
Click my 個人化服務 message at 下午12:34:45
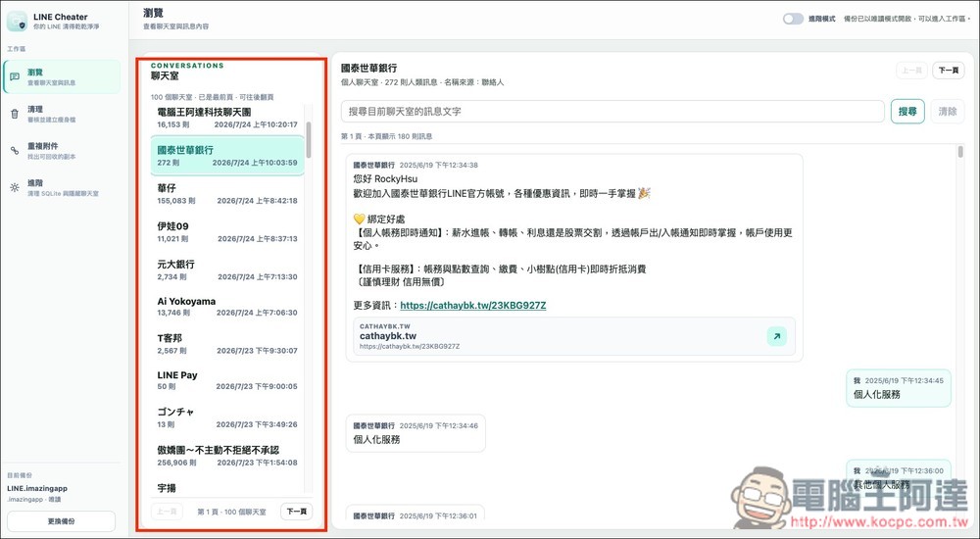tap(898, 388)
